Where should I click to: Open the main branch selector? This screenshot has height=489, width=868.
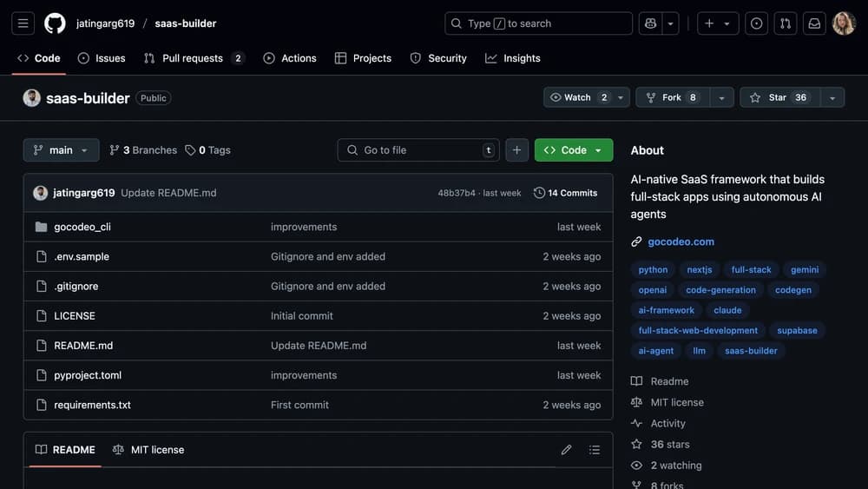[61, 150]
